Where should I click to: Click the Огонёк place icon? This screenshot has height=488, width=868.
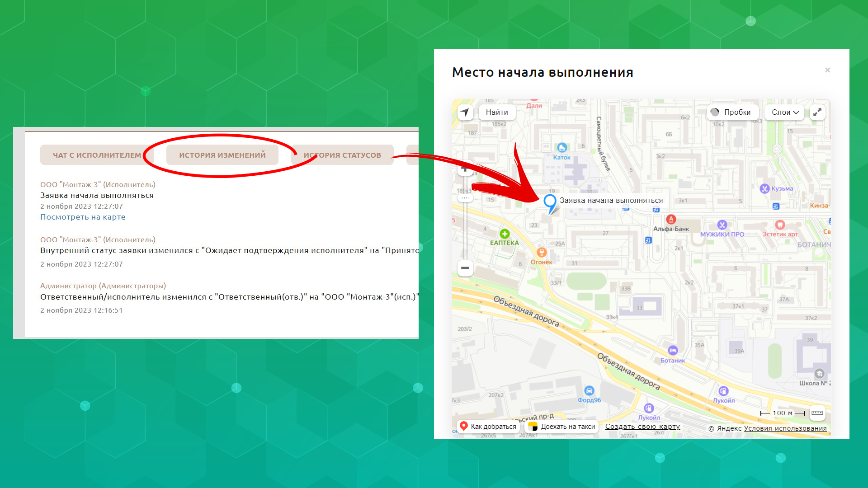[542, 253]
